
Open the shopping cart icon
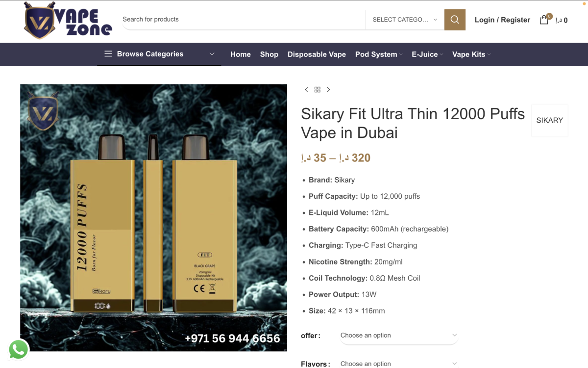544,20
